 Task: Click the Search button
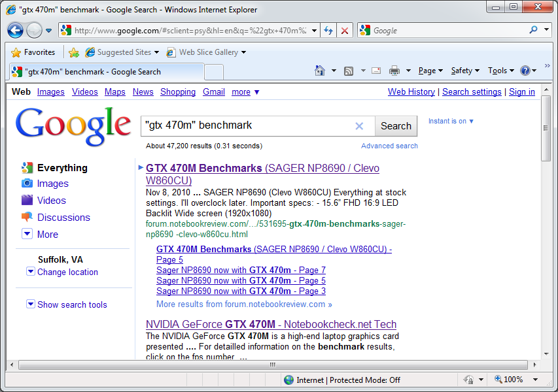pyautogui.click(x=396, y=126)
